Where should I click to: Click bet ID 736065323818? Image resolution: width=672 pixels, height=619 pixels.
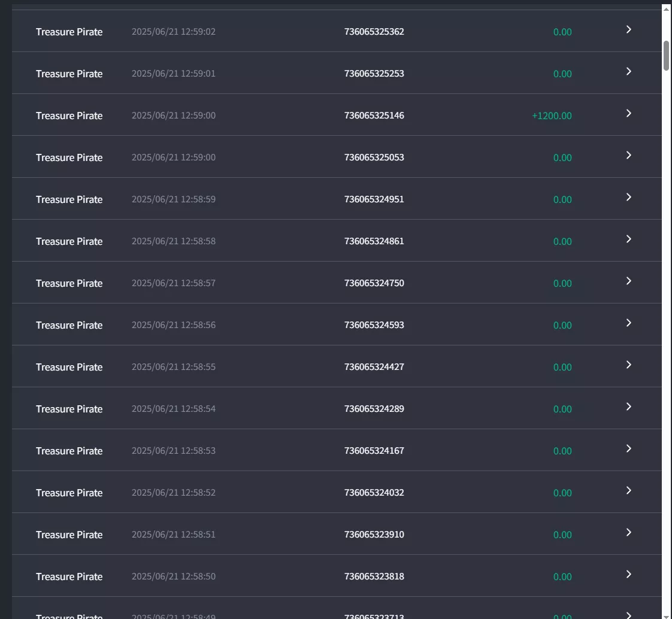(374, 576)
